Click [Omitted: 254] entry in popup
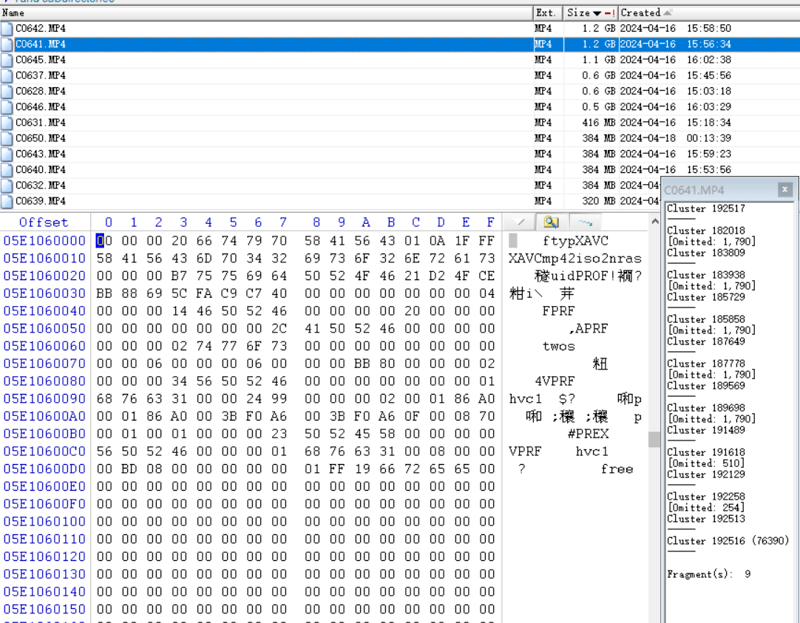Image resolution: width=800 pixels, height=623 pixels. click(706, 508)
